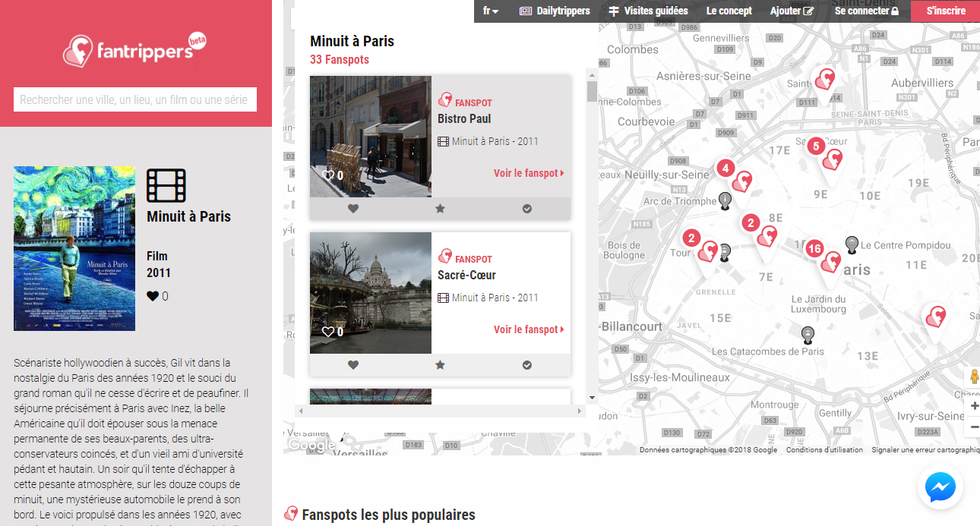Screen dimensions: 980x526
Task: Toggle the heart like on Bistro Paul card
Action: pyautogui.click(x=353, y=209)
